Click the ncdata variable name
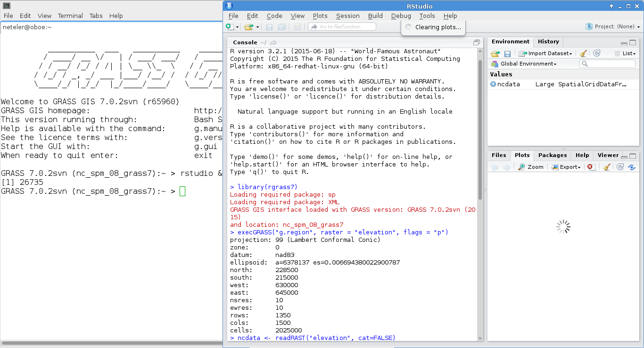644x348 pixels. (x=509, y=84)
